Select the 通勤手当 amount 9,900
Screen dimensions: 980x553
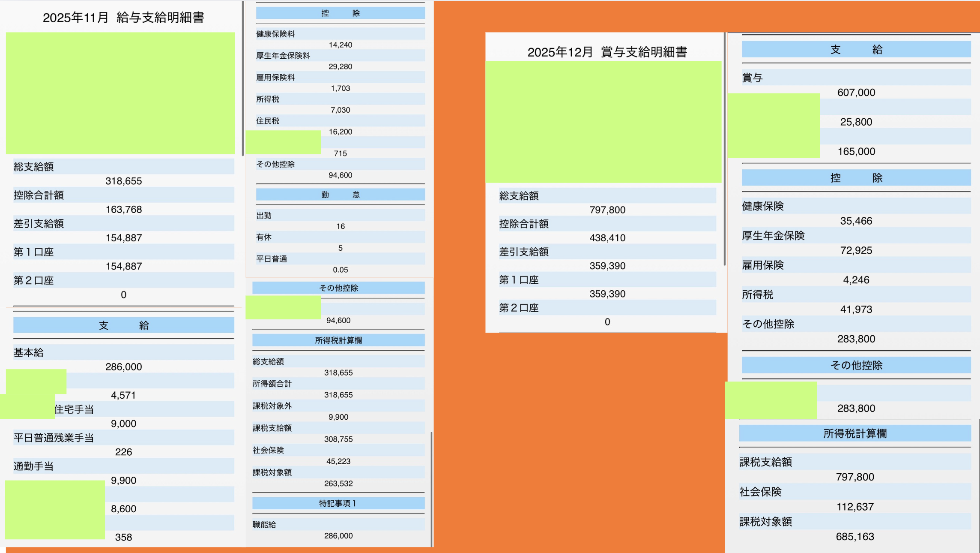(x=124, y=480)
